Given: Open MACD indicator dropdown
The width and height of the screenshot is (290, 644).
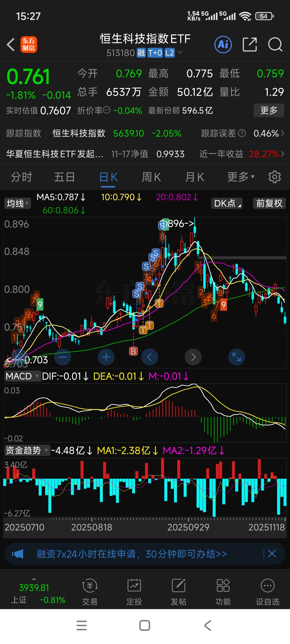Looking at the screenshot, I should coord(22,376).
